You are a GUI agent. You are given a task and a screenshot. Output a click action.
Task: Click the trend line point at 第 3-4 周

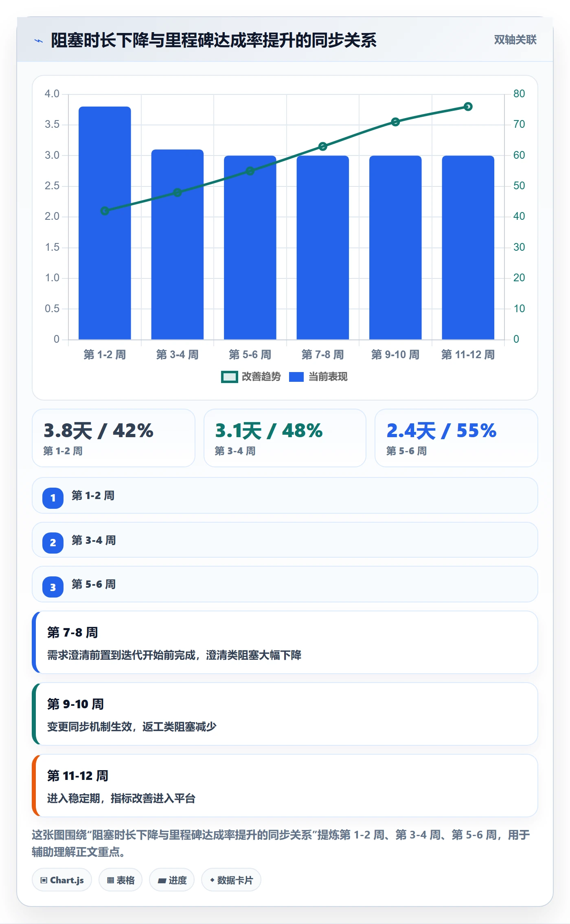click(x=178, y=193)
